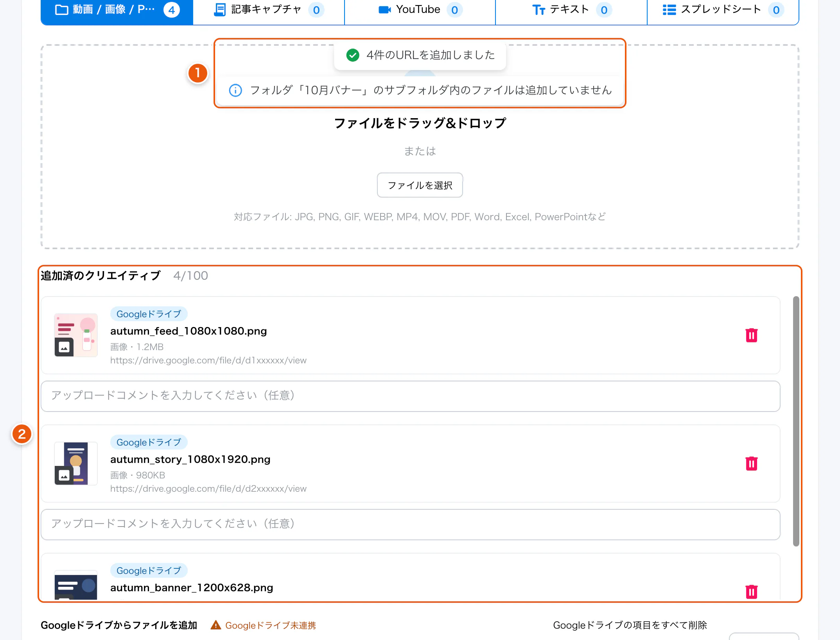Switch to the YouTube tab

click(420, 12)
